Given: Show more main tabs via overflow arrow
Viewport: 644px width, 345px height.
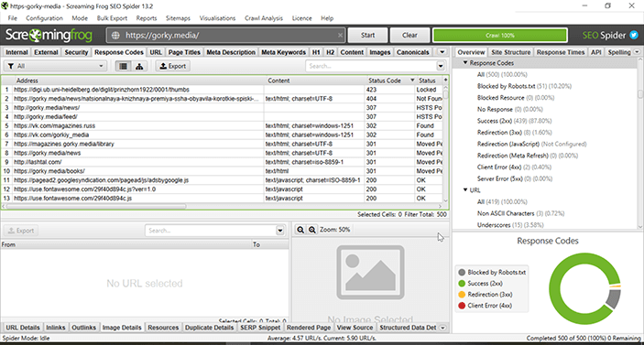Looking at the screenshot, I should 442,52.
